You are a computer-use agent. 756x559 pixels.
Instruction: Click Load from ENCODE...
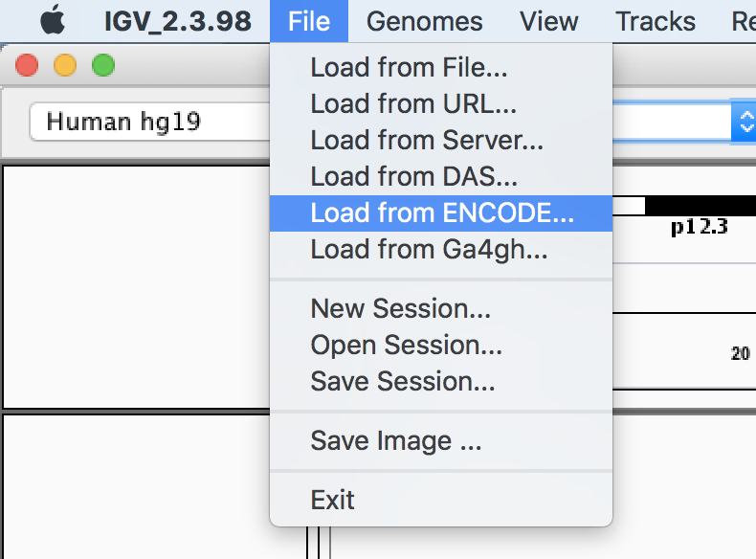[x=440, y=213]
